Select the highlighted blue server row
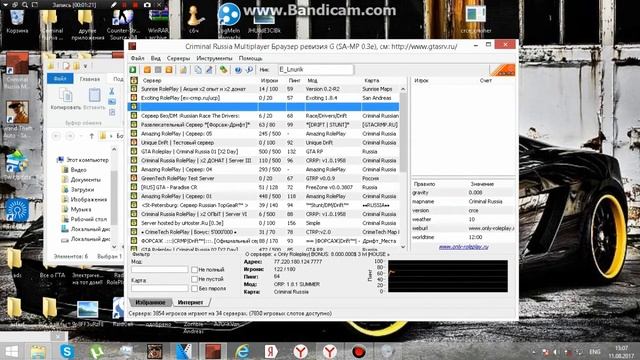The height and width of the screenshot is (360, 640). pyautogui.click(x=264, y=107)
